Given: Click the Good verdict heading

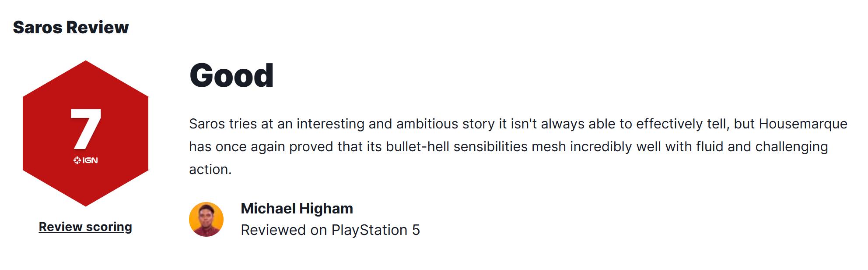Looking at the screenshot, I should [231, 76].
